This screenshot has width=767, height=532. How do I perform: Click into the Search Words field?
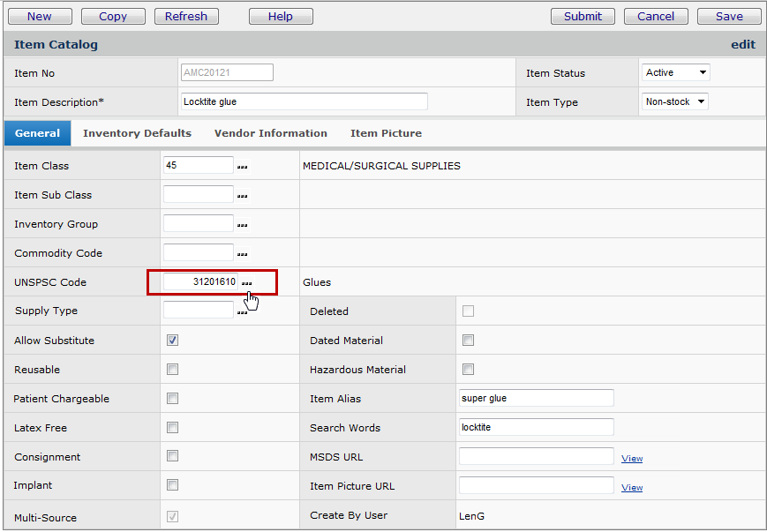tap(536, 427)
